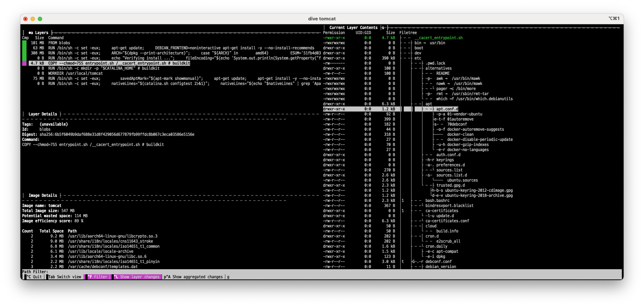644x307 pixels.
Task: Click the Quit shortcut in the bottom bar
Action: coord(35,277)
